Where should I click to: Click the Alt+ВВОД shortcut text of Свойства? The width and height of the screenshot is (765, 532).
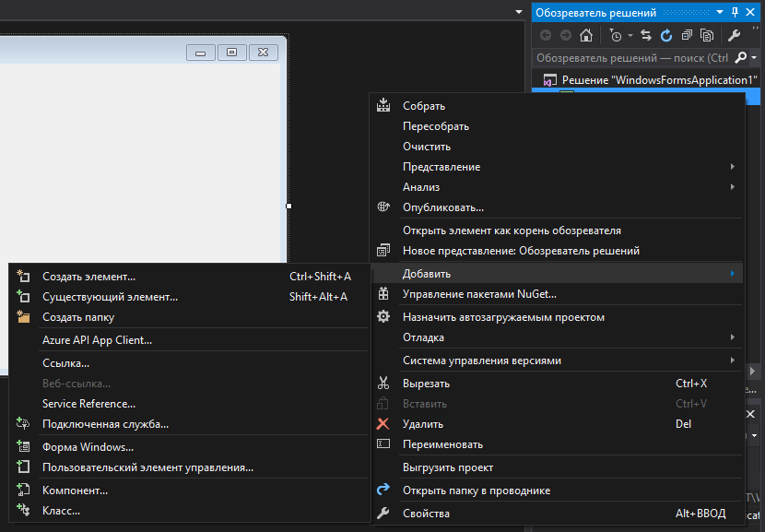click(700, 514)
